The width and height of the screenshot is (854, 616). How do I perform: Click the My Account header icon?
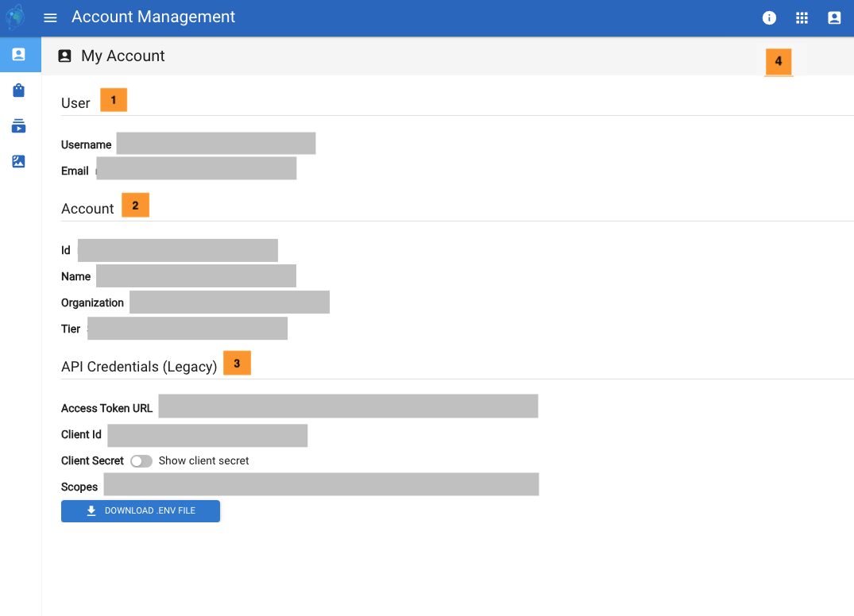(x=64, y=56)
